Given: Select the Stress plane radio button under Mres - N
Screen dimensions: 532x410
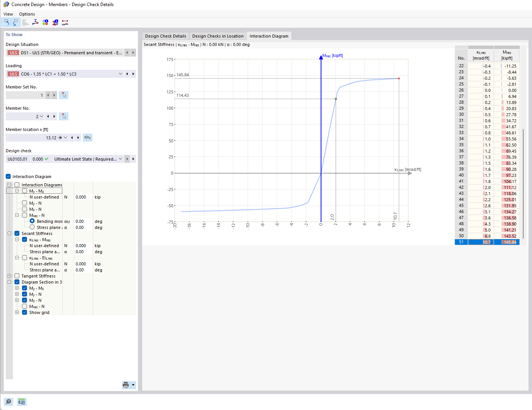Looking at the screenshot, I should coord(32,227).
